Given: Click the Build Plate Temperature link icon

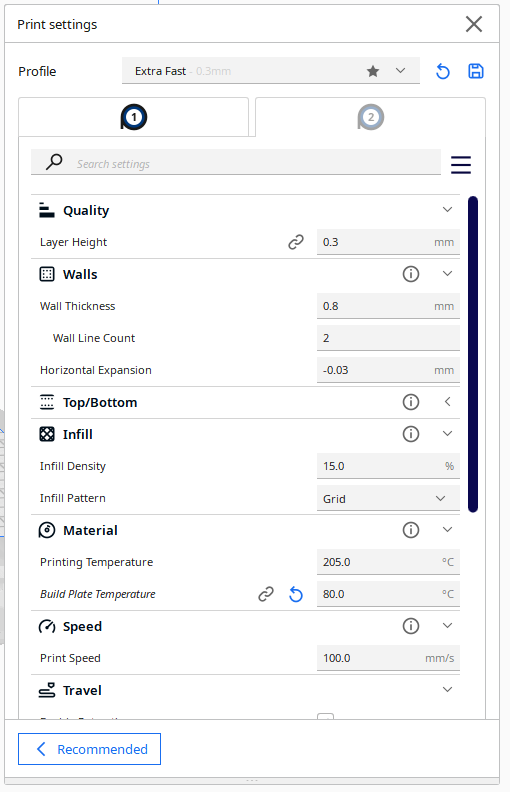Looking at the screenshot, I should click(x=266, y=594).
